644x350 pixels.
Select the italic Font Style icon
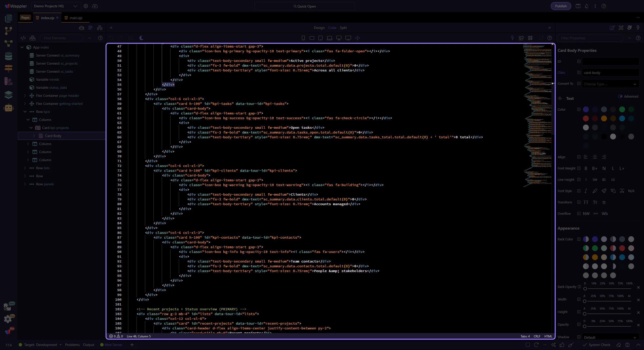pyautogui.click(x=586, y=191)
